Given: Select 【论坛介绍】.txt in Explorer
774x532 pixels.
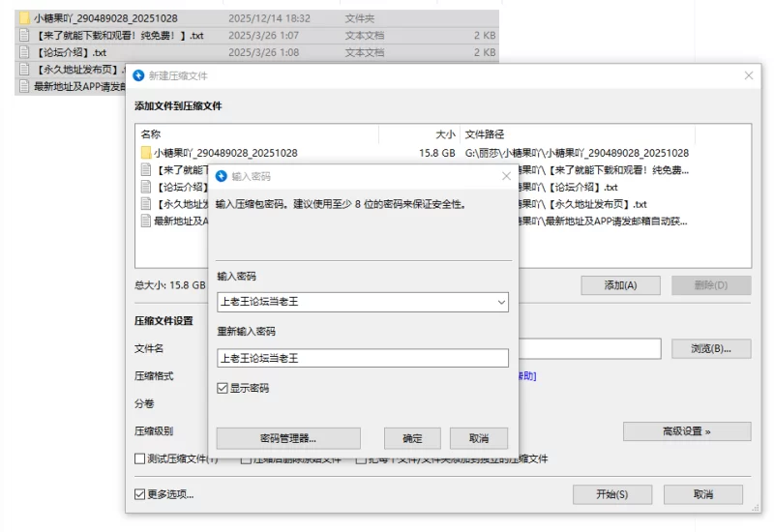Looking at the screenshot, I should pos(71,52).
